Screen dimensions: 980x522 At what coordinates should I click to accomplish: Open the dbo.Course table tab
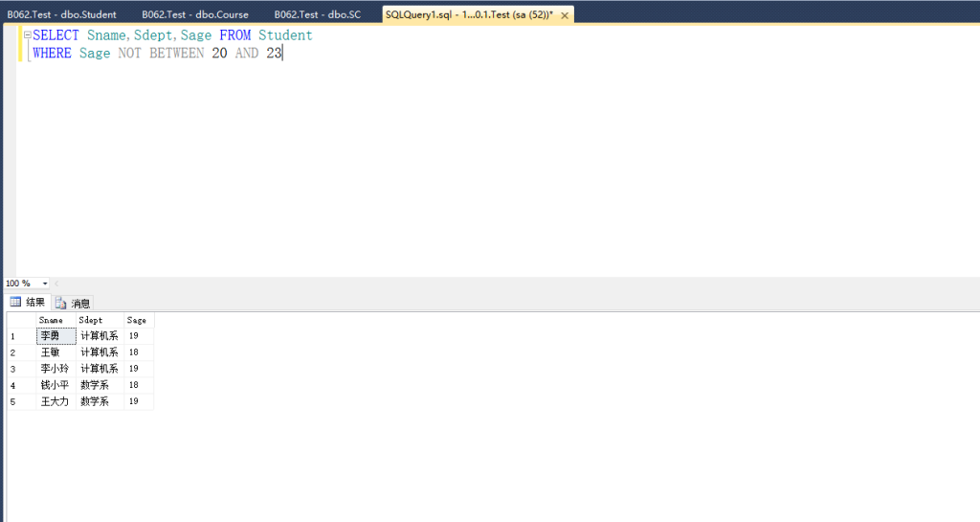coord(194,14)
